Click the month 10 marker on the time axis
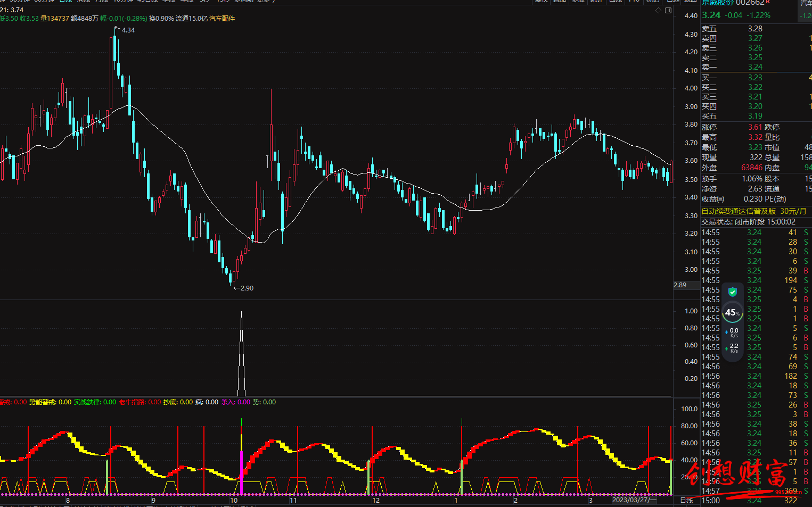812x507 pixels. point(234,501)
